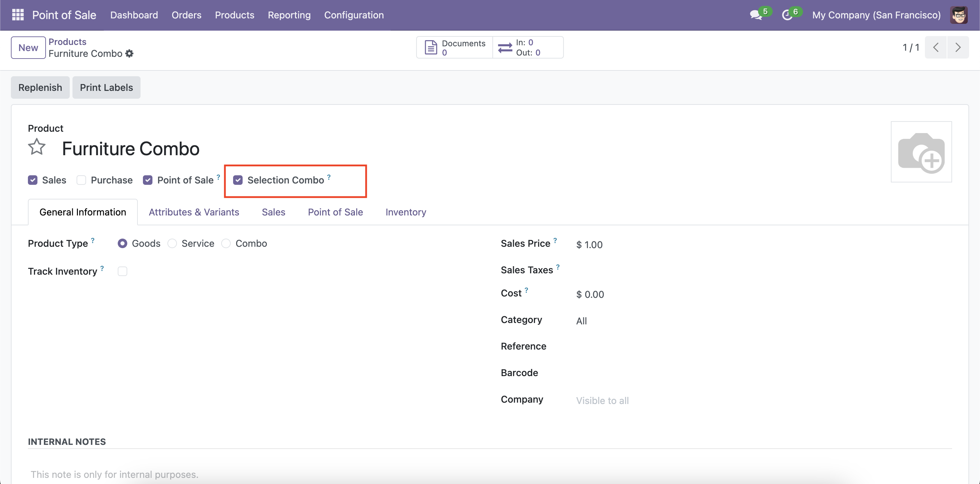Enable the Track Inventory checkbox

pos(122,271)
